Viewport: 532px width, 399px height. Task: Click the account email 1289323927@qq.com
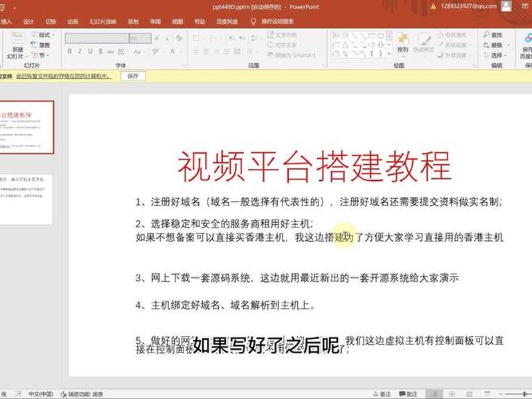pos(469,6)
